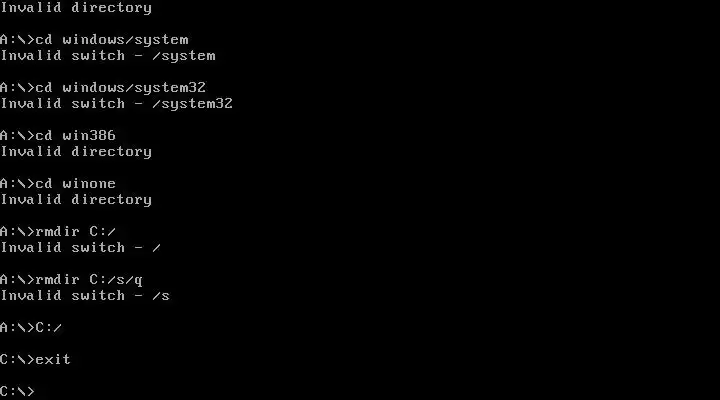
Task: Click 'Invalid switch - /s' error message
Action: coord(85,295)
